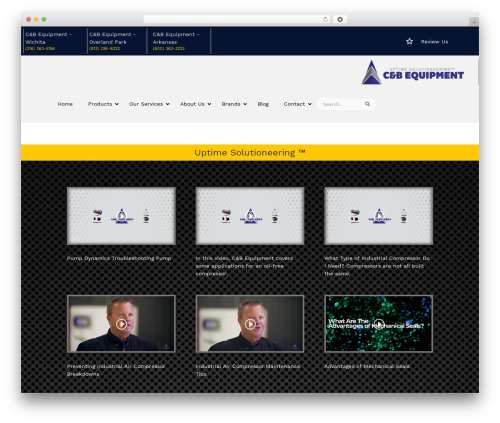This screenshot has width=500, height=423.
Task: Click the C&B Equipment logo
Action: pyautogui.click(x=413, y=72)
